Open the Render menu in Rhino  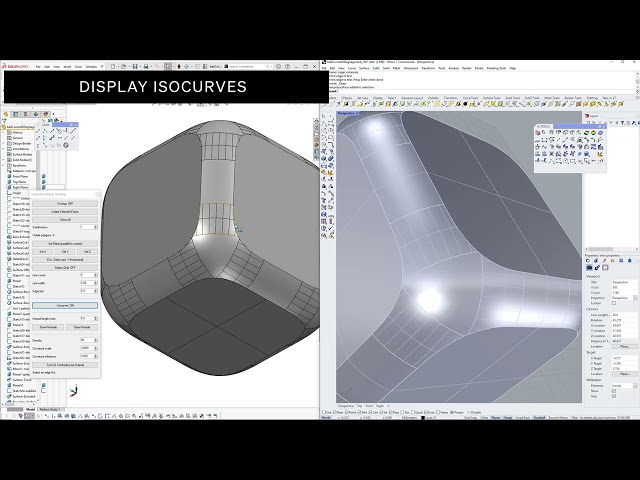pos(467,68)
